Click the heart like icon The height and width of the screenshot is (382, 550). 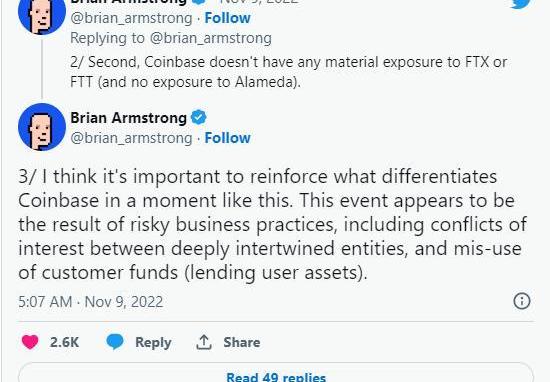coord(30,342)
